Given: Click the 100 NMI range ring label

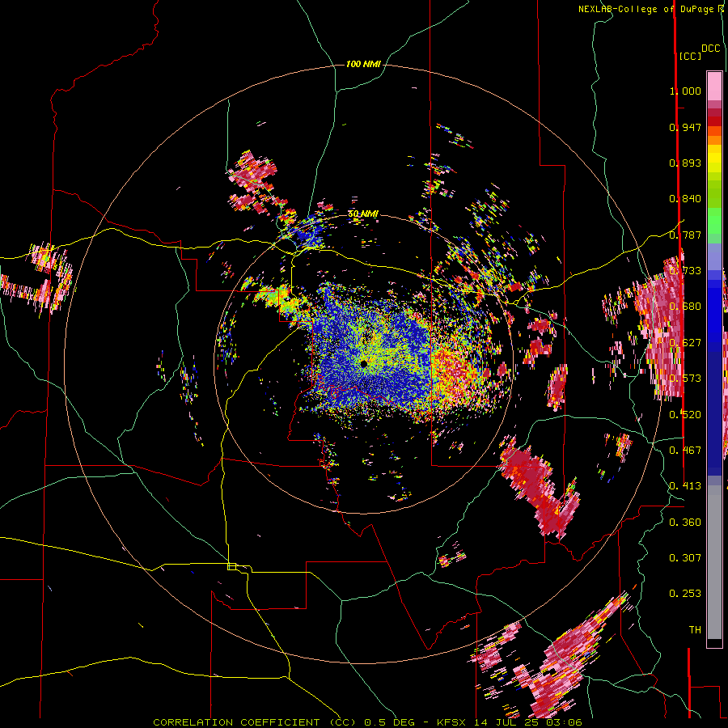Looking at the screenshot, I should click(363, 64).
